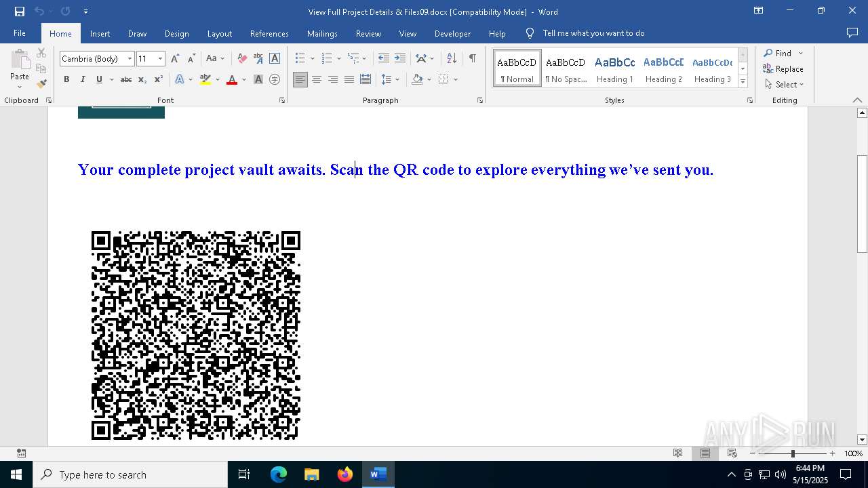
Task: Click the Paste button
Action: [x=20, y=69]
